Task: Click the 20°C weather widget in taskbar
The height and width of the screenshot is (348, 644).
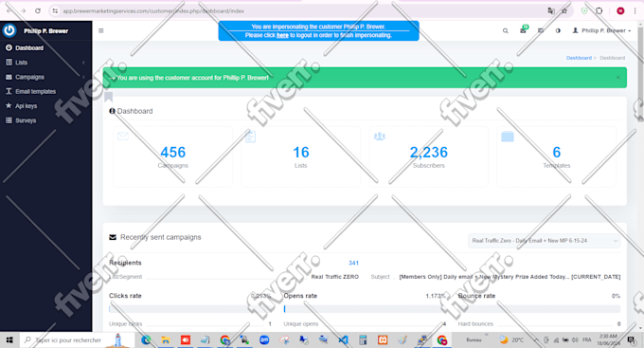Action: point(511,339)
